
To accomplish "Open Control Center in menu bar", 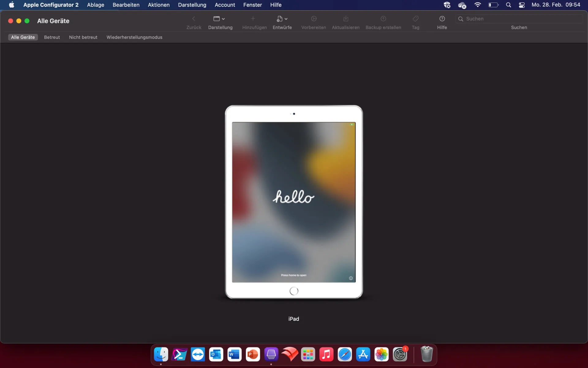I will [x=522, y=5].
